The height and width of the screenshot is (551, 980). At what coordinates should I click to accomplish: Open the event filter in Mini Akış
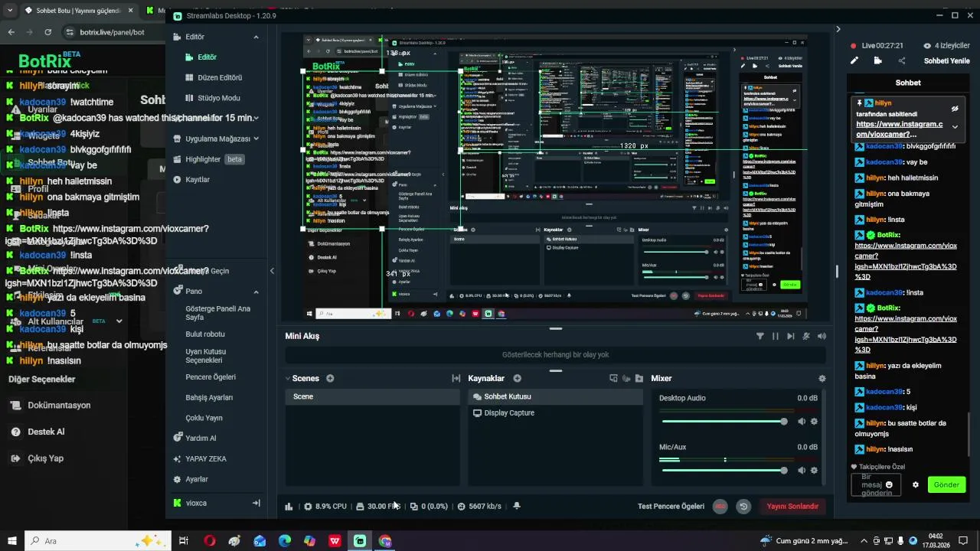tap(759, 336)
